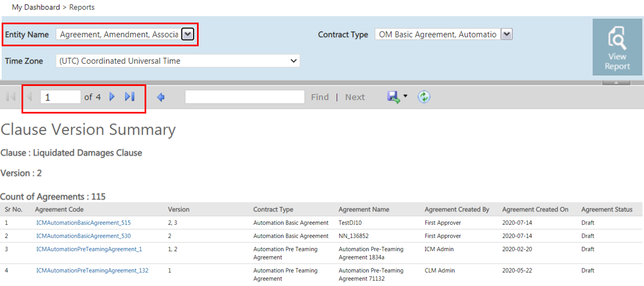Open ICMAutomationPreTeamingAgreement_132 link
The height and width of the screenshot is (286, 644).
(92, 271)
